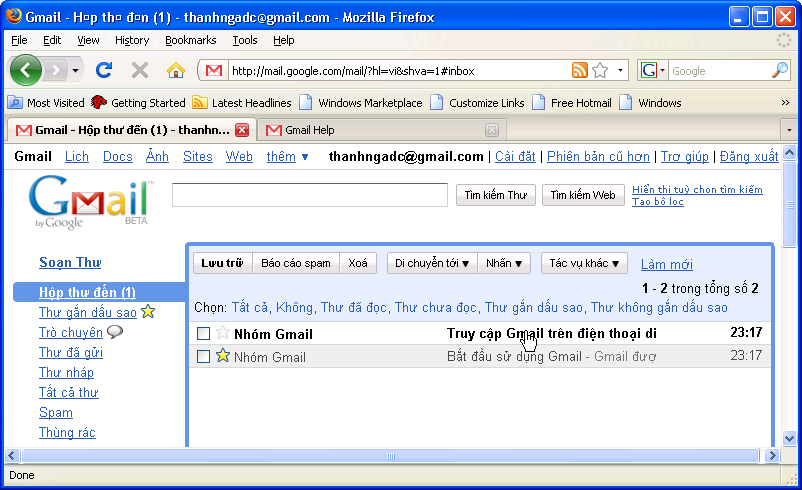The width and height of the screenshot is (802, 490).
Task: Click Soạn Thư to compose mail
Action: click(x=70, y=262)
